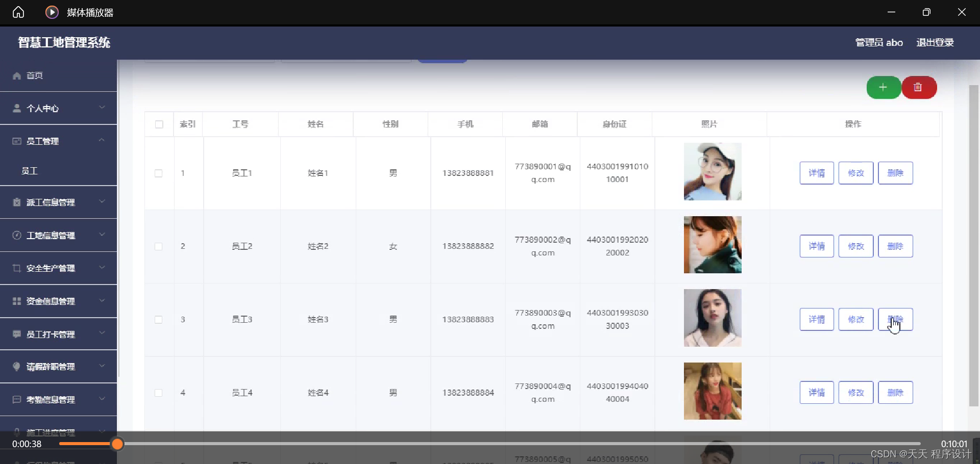The height and width of the screenshot is (464, 980).
Task: Open 详情 for 员工4
Action: pos(817,393)
